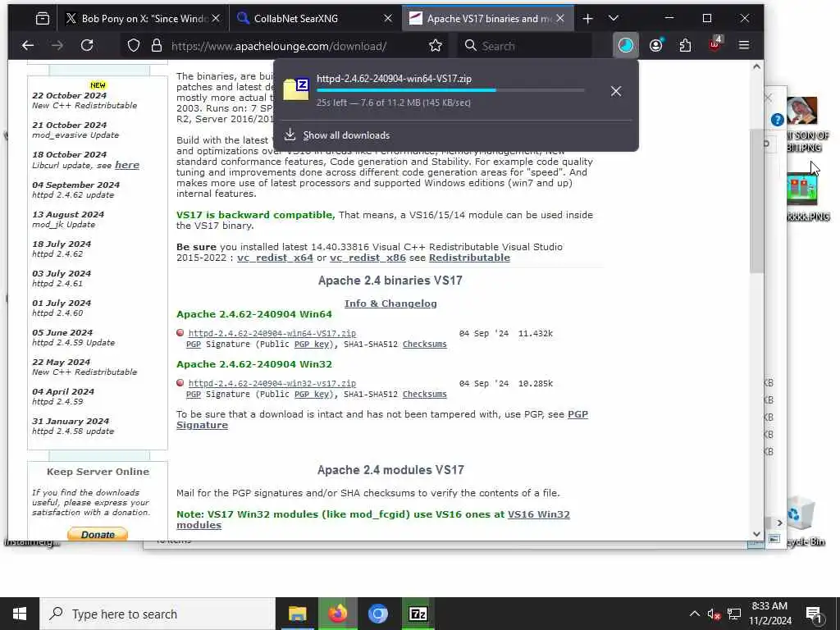This screenshot has height=630, width=840.
Task: Open File Explorer from the taskbar
Action: [x=297, y=614]
